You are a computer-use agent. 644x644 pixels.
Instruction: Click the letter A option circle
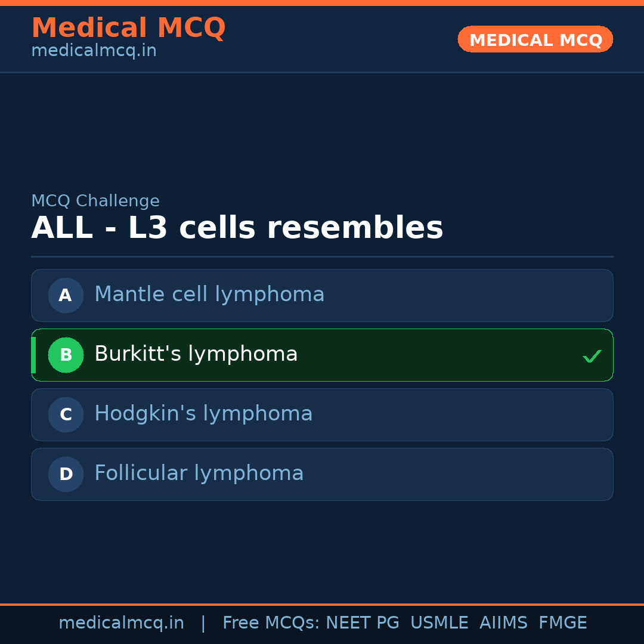pyautogui.click(x=66, y=295)
